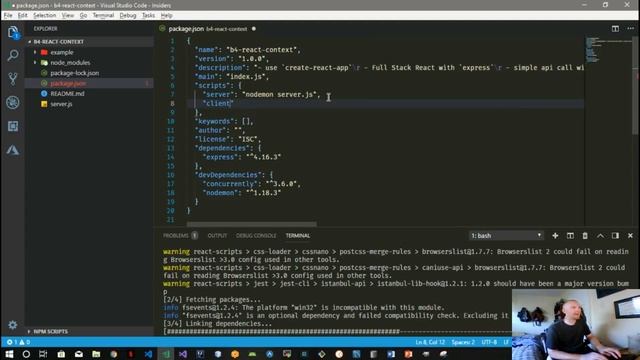Open the Explorer view in activity bar
640x360 pixels.
coord(13,32)
